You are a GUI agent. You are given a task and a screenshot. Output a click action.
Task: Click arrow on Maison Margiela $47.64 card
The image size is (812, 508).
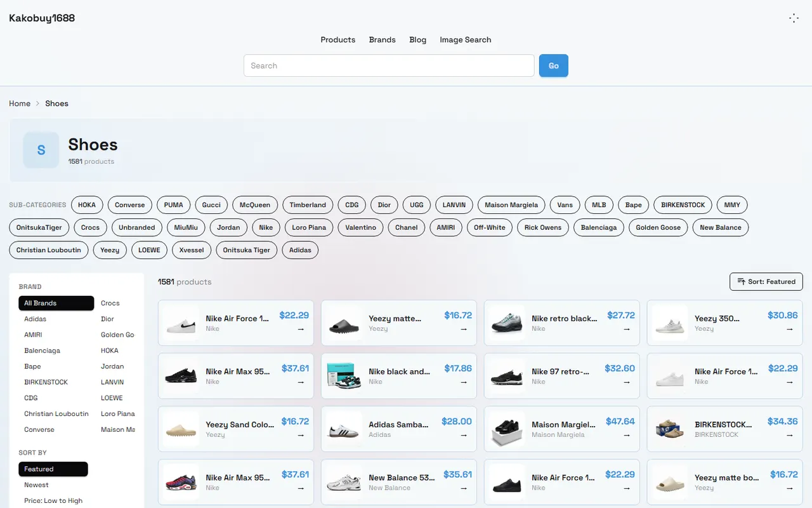click(x=627, y=435)
